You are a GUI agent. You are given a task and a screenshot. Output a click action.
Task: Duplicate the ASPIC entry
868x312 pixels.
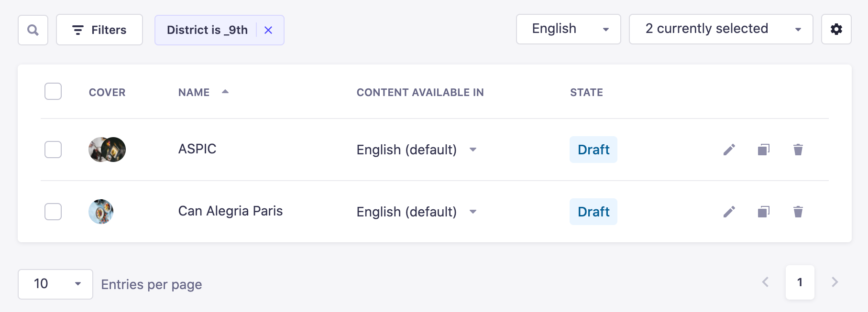coord(763,150)
